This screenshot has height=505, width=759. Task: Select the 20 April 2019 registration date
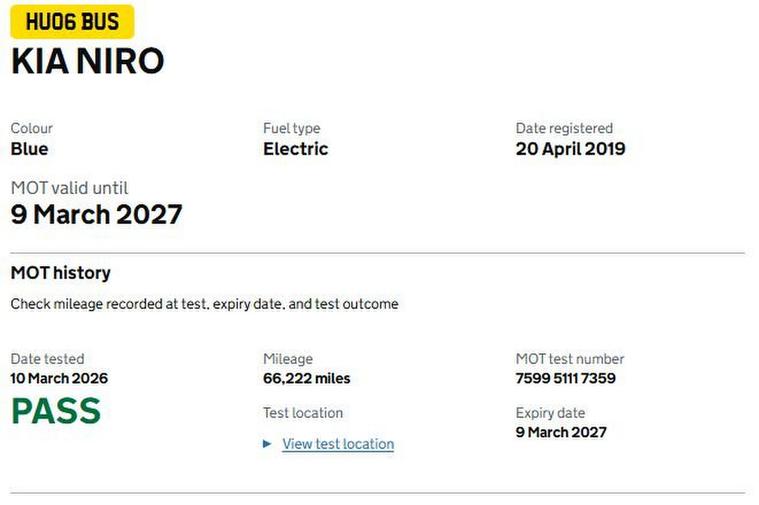coord(570,149)
